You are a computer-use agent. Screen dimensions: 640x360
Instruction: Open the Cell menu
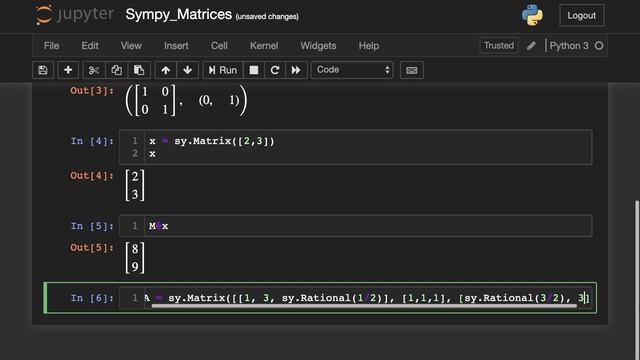[x=219, y=46]
